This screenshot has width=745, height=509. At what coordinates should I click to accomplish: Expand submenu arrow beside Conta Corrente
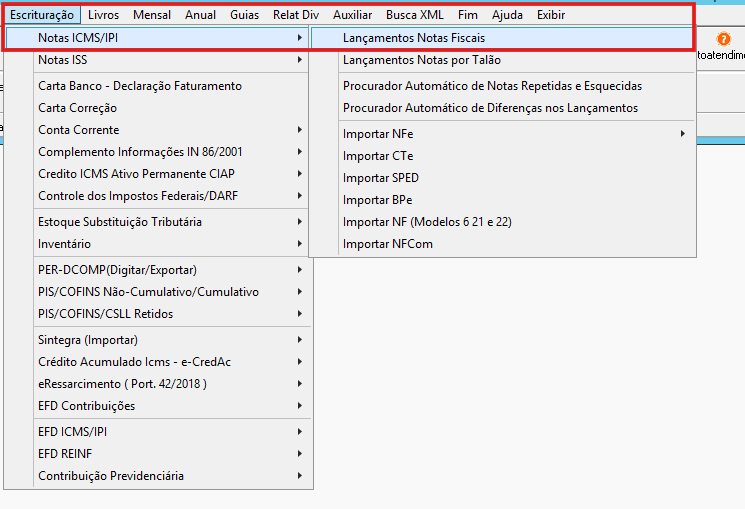coord(300,129)
